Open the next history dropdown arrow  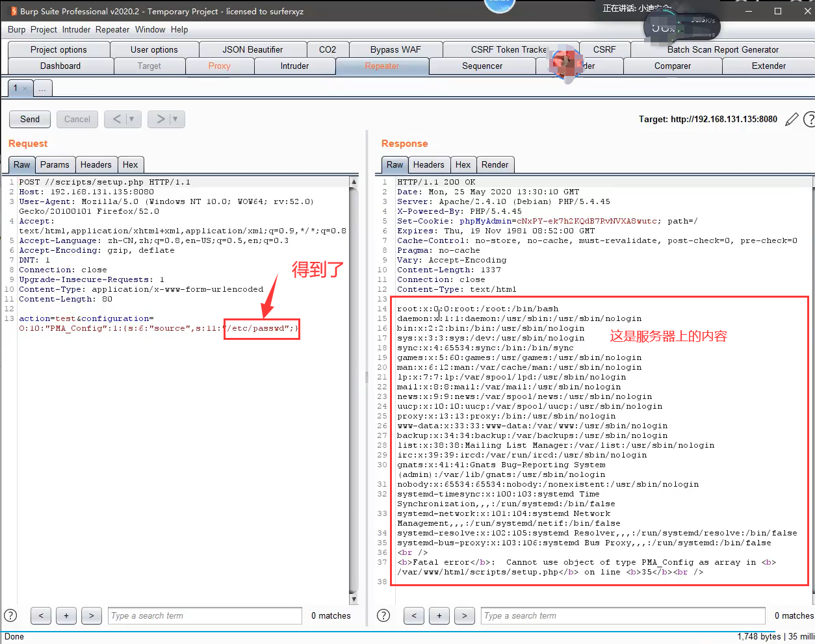(175, 119)
